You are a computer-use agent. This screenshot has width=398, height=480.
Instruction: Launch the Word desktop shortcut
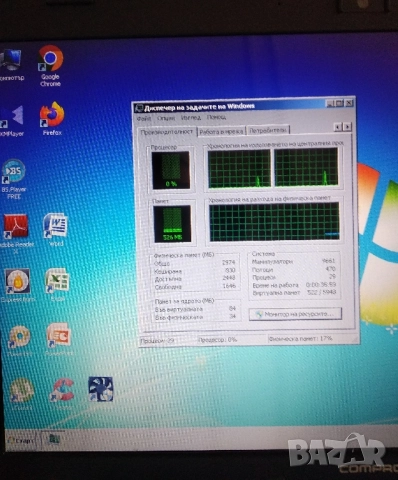[x=55, y=230]
